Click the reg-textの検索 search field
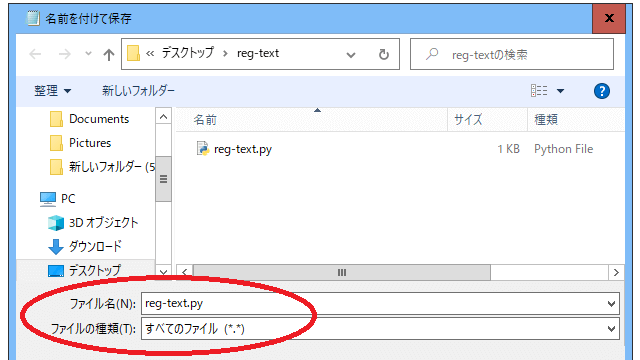 [x=512, y=54]
